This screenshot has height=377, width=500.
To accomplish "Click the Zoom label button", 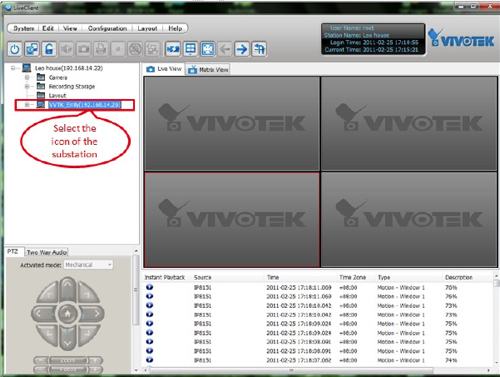I will pyautogui.click(x=68, y=360).
